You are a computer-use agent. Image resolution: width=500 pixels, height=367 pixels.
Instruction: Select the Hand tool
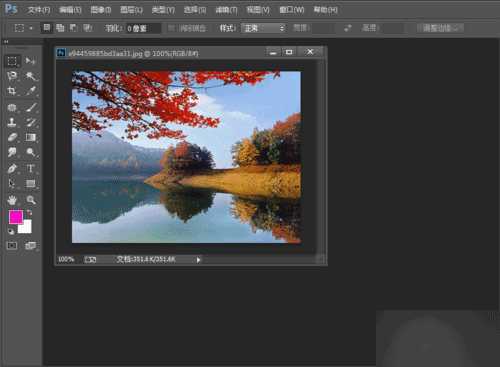click(x=12, y=200)
